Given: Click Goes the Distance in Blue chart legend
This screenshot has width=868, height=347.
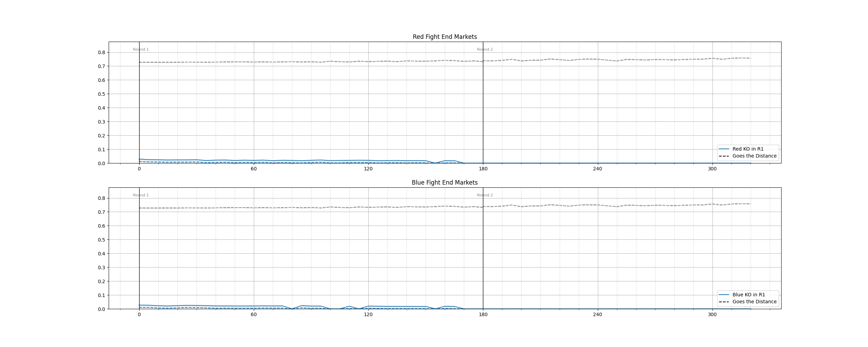Looking at the screenshot, I should (x=754, y=302).
